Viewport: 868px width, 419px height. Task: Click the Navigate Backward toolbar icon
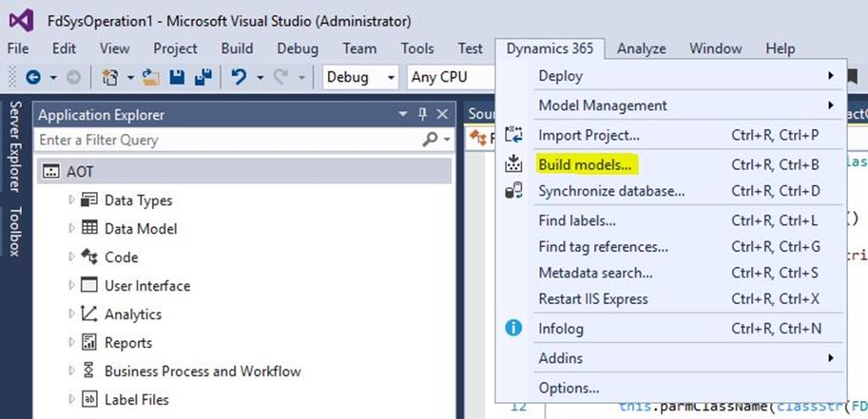(x=32, y=78)
